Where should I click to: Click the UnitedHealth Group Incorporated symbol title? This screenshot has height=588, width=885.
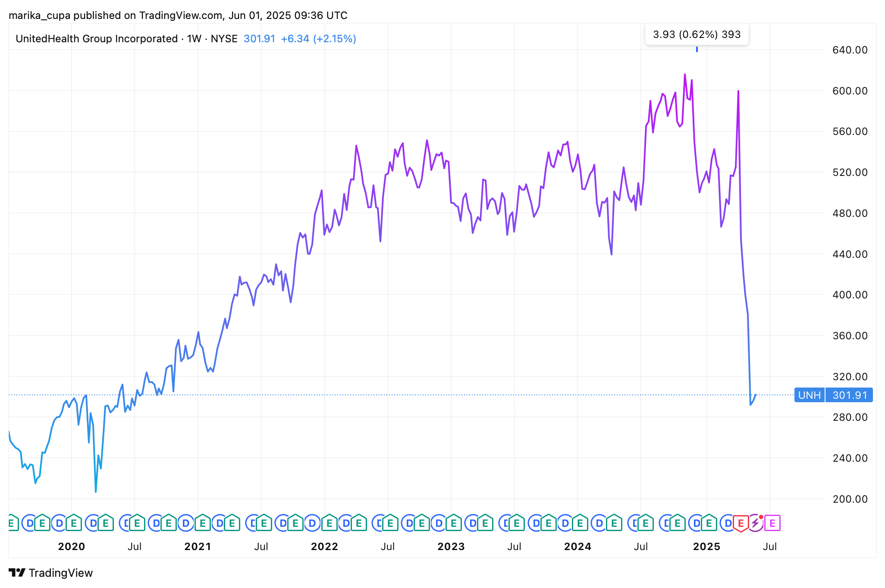click(x=97, y=39)
